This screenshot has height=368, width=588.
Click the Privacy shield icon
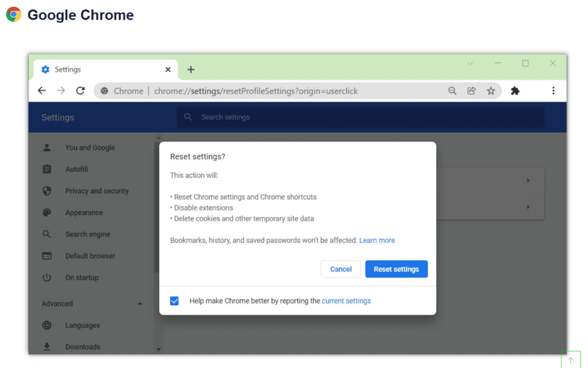(x=47, y=191)
